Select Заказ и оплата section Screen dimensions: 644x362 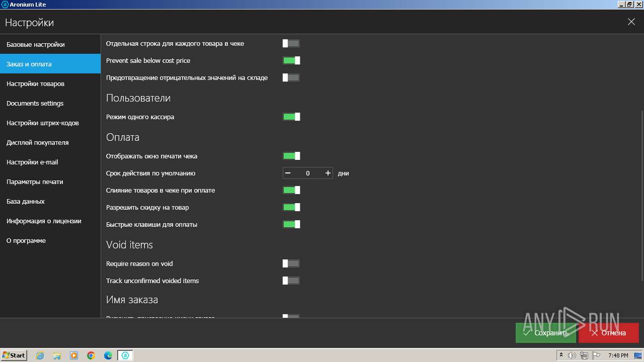pos(50,64)
